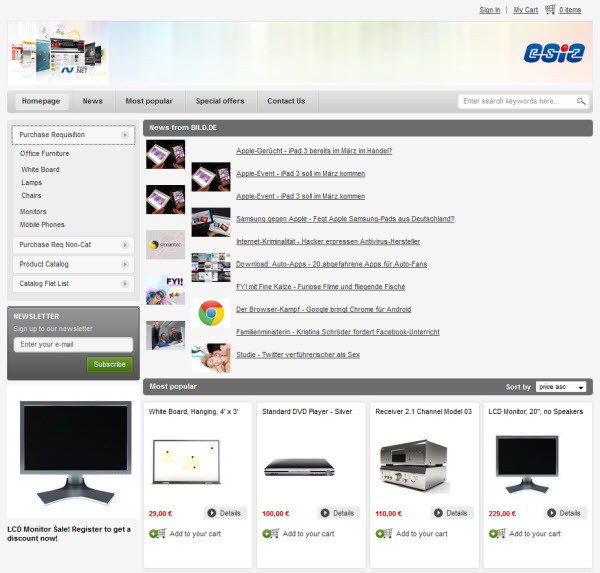
Task: Expand the Purchase Req Non-Cat arrow
Action: 125,245
